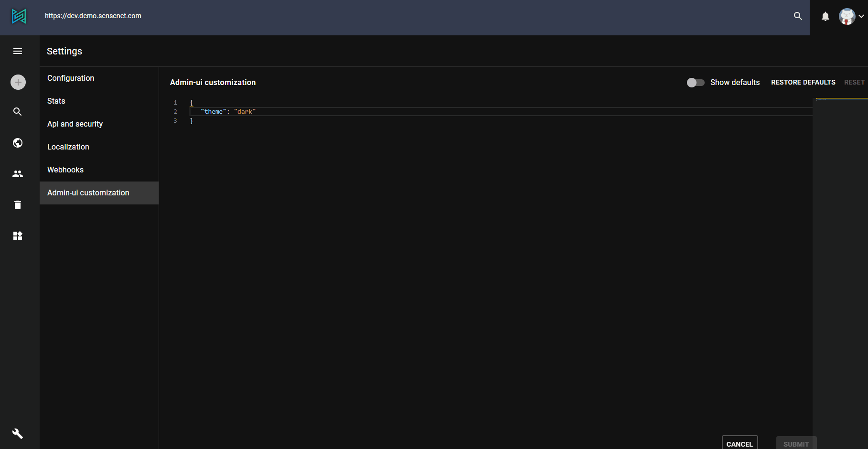Select Stats settings item
The image size is (868, 449).
99,101
